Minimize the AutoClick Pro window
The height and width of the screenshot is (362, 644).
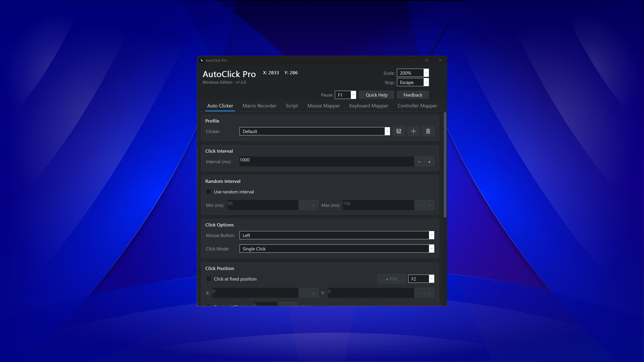413,60
